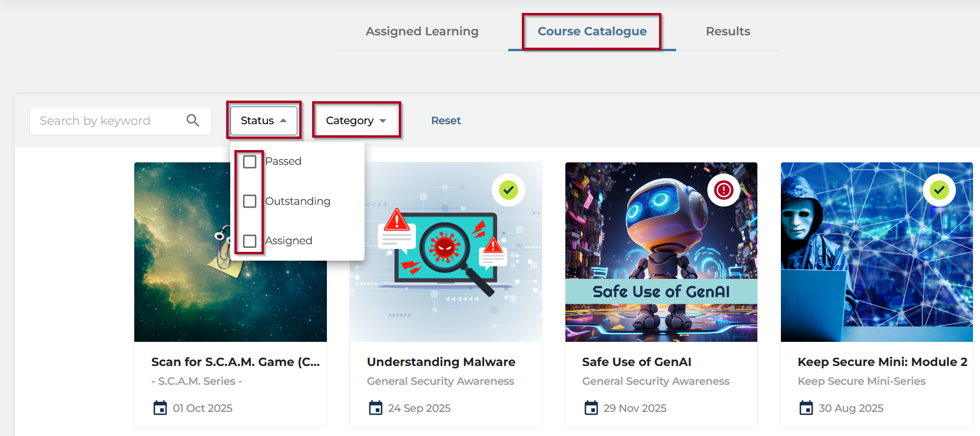Click the Understanding Malware course title
This screenshot has width=980, height=436.
point(441,362)
